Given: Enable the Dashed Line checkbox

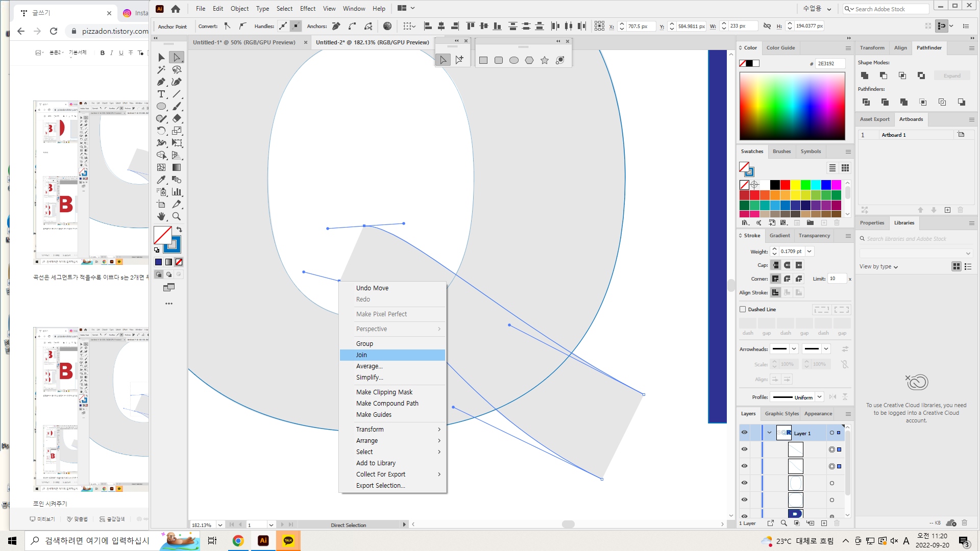Looking at the screenshot, I should tap(743, 309).
